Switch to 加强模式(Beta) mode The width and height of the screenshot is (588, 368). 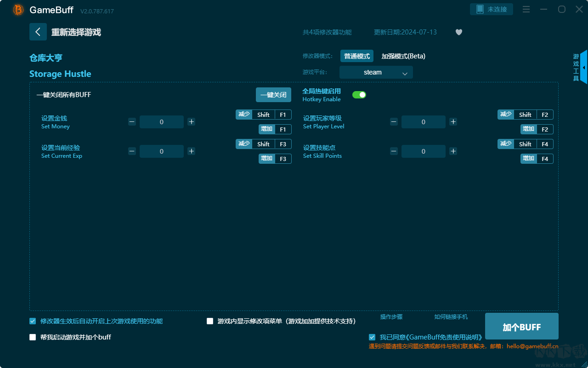[403, 56]
